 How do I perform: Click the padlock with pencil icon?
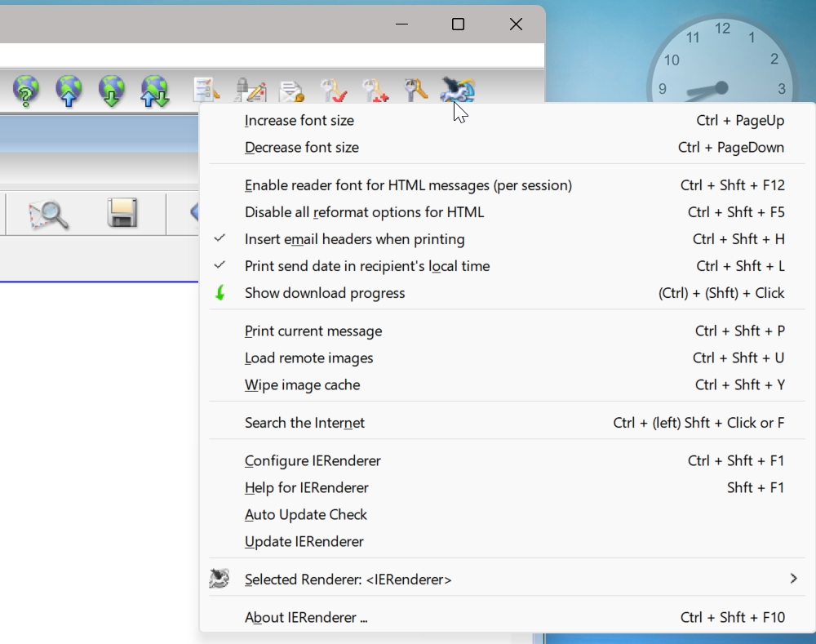point(250,90)
